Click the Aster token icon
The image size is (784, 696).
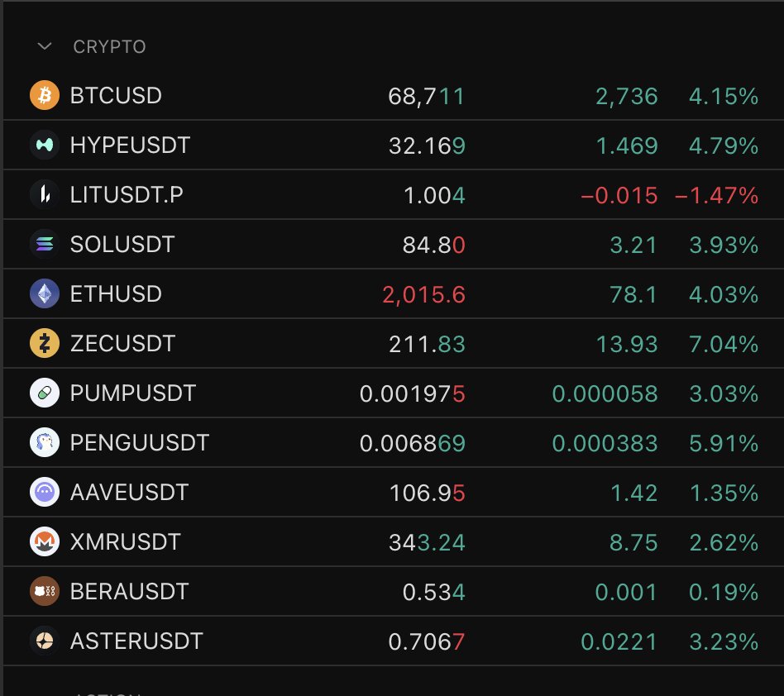click(45, 641)
